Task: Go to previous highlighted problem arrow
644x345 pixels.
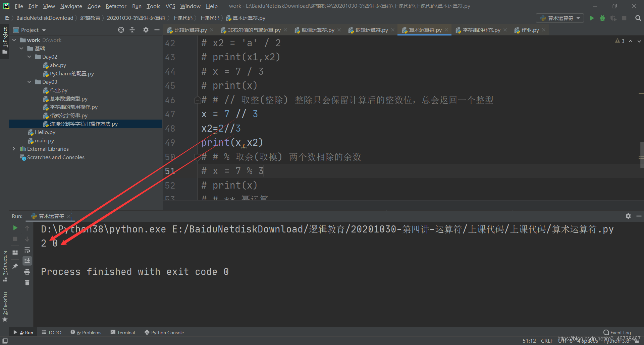Action: [631, 41]
